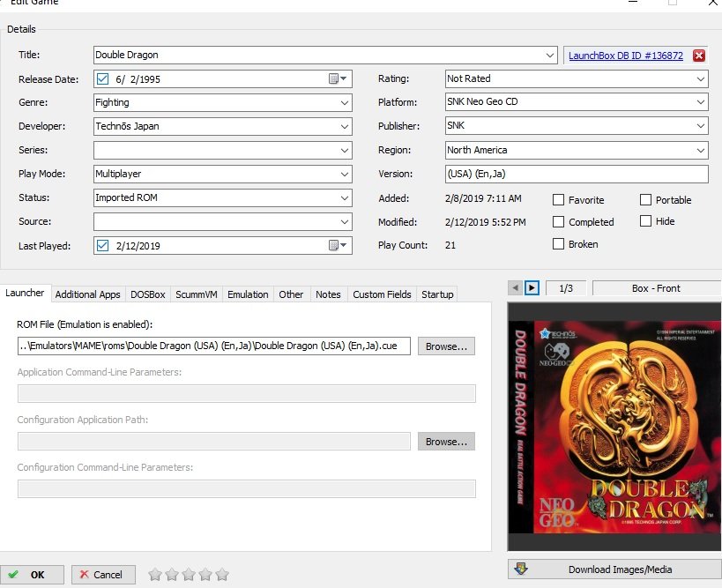The height and width of the screenshot is (588, 722).
Task: Expand the Developer dropdown
Action: pos(345,127)
